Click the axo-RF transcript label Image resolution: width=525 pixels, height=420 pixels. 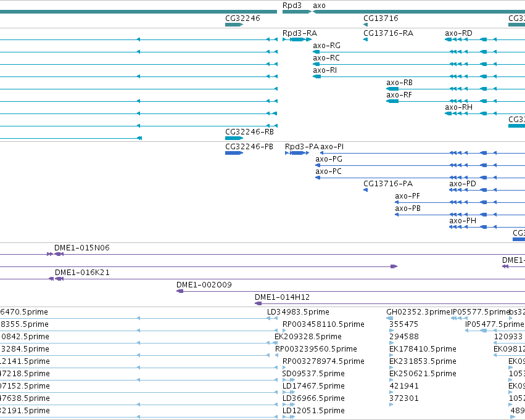(x=399, y=95)
